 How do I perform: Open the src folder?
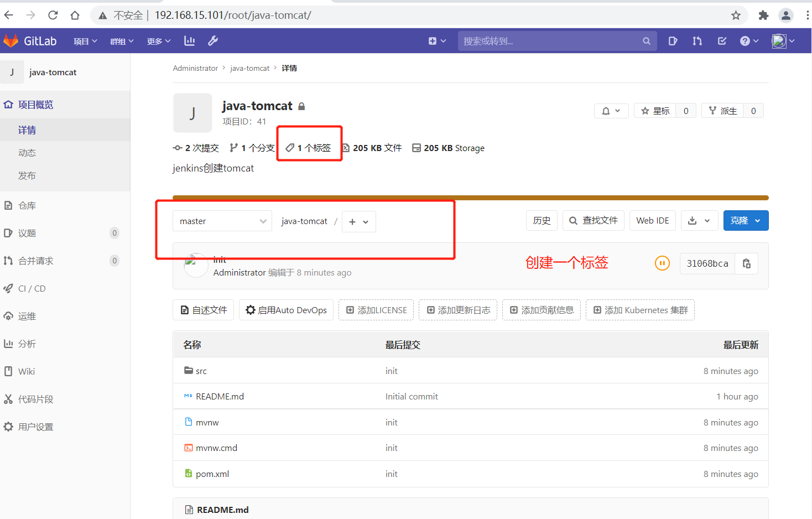pos(201,371)
